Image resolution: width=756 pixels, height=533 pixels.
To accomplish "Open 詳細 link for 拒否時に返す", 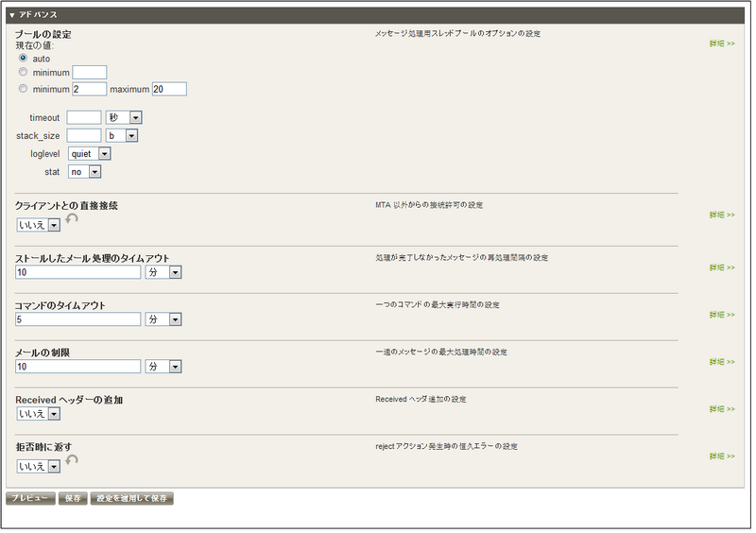I will pos(722,456).
